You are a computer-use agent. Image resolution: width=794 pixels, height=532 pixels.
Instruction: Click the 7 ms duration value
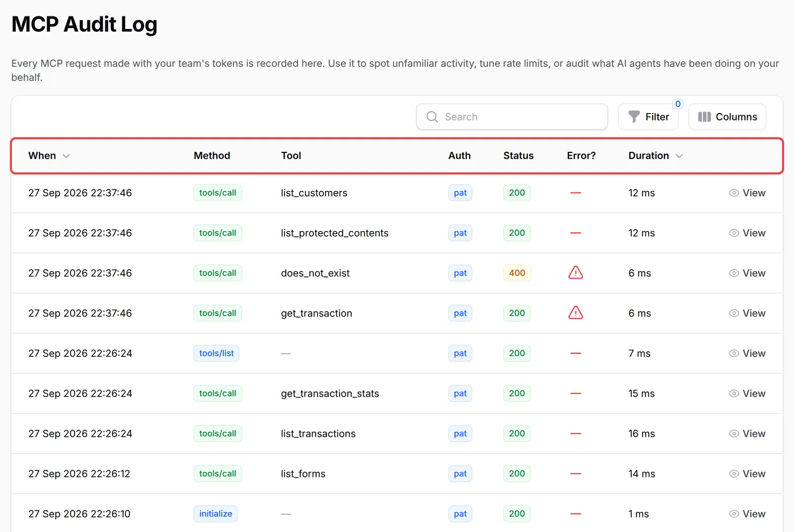639,353
